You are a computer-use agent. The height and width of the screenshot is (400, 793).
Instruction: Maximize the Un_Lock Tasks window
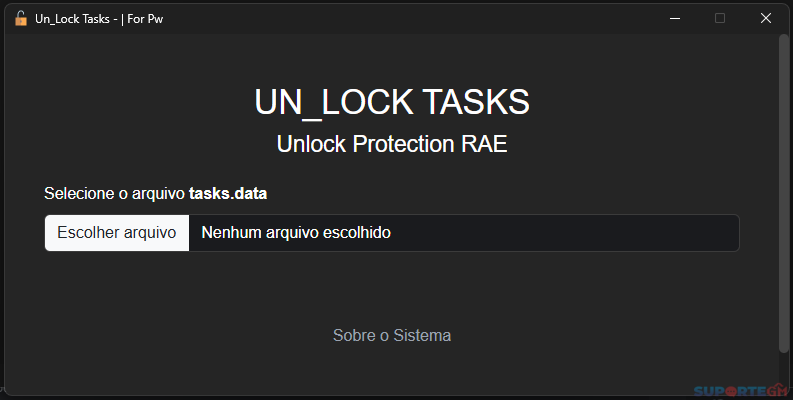pos(720,19)
